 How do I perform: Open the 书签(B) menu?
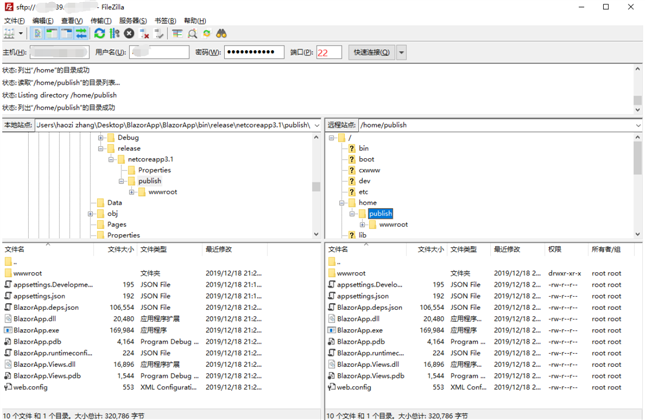(165, 21)
